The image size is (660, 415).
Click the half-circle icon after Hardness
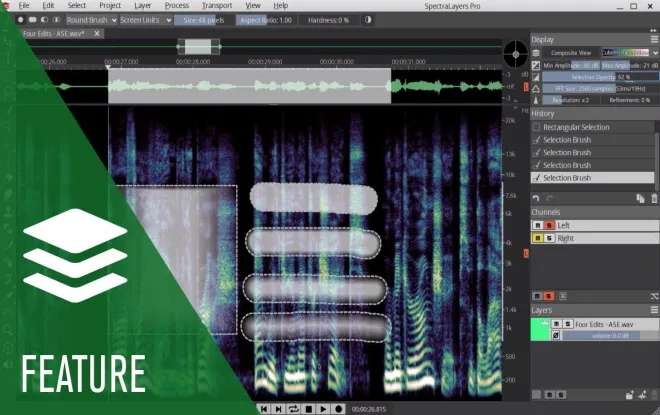click(368, 20)
